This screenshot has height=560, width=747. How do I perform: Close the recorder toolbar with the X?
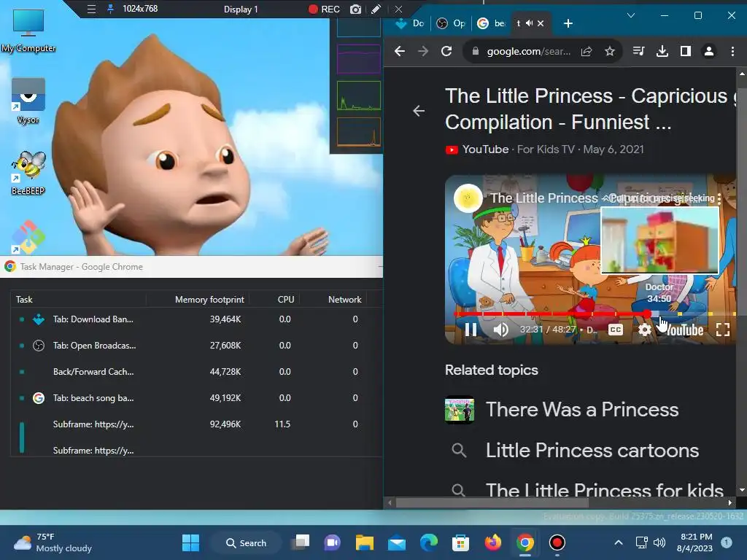tap(399, 9)
